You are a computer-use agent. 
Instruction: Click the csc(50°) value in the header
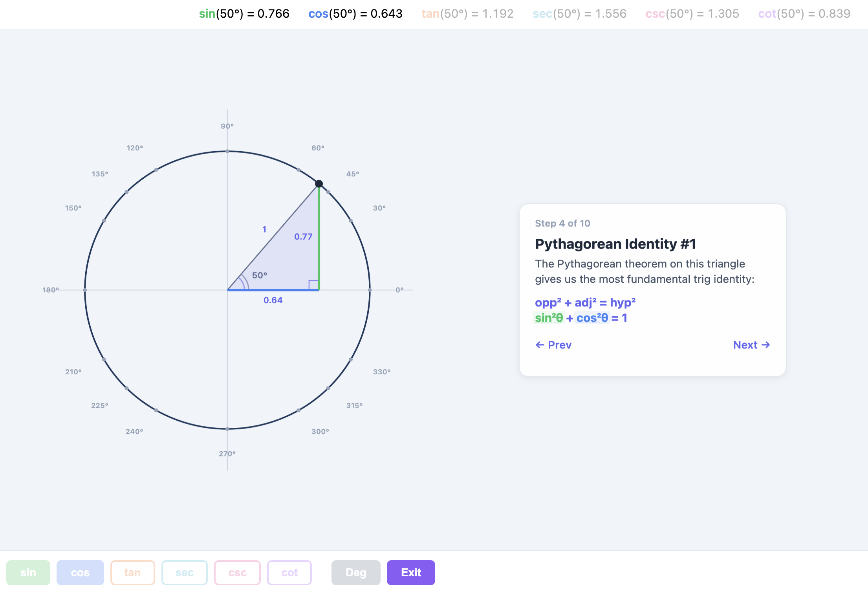coord(692,14)
